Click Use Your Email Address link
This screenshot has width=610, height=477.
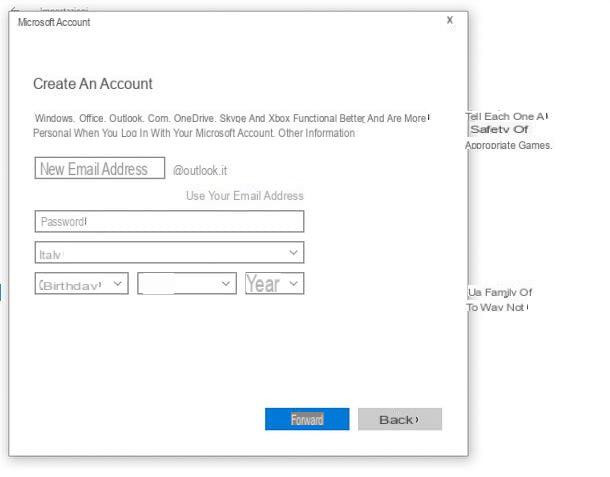click(x=245, y=196)
